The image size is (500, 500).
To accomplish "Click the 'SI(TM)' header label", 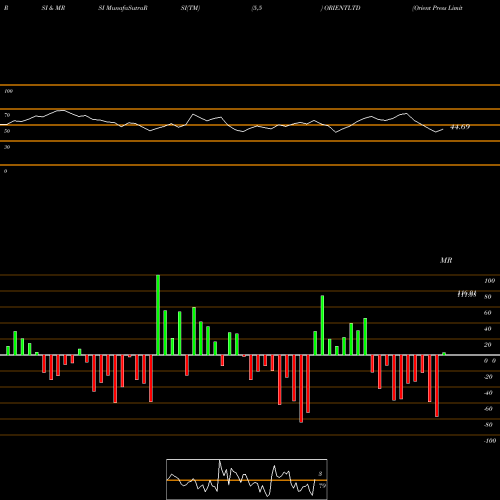I will click(x=190, y=8).
